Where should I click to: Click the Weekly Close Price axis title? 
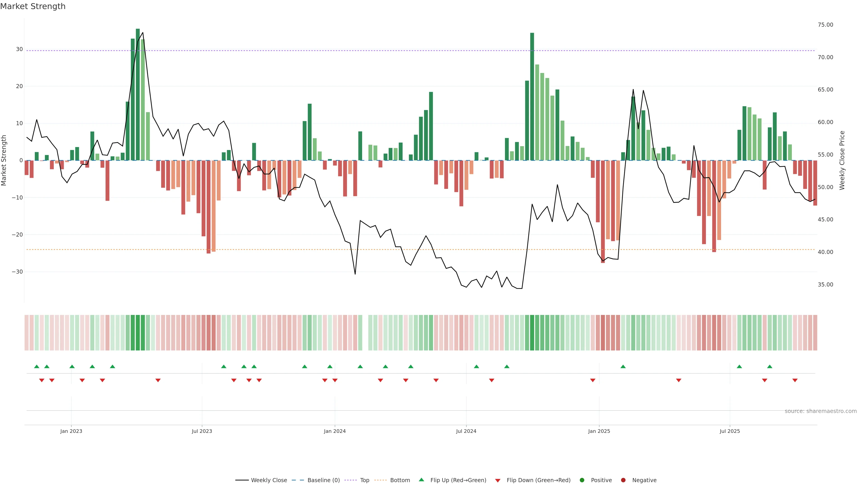(842, 160)
